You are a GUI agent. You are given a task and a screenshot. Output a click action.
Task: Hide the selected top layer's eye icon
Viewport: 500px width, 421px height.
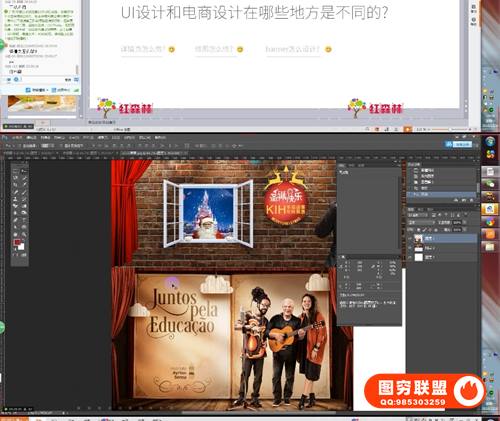click(410, 238)
